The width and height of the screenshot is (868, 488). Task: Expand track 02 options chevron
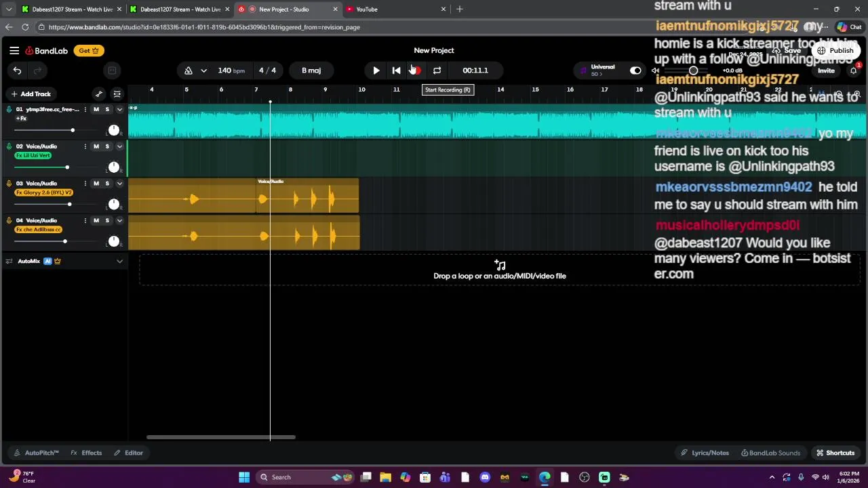[x=119, y=146]
